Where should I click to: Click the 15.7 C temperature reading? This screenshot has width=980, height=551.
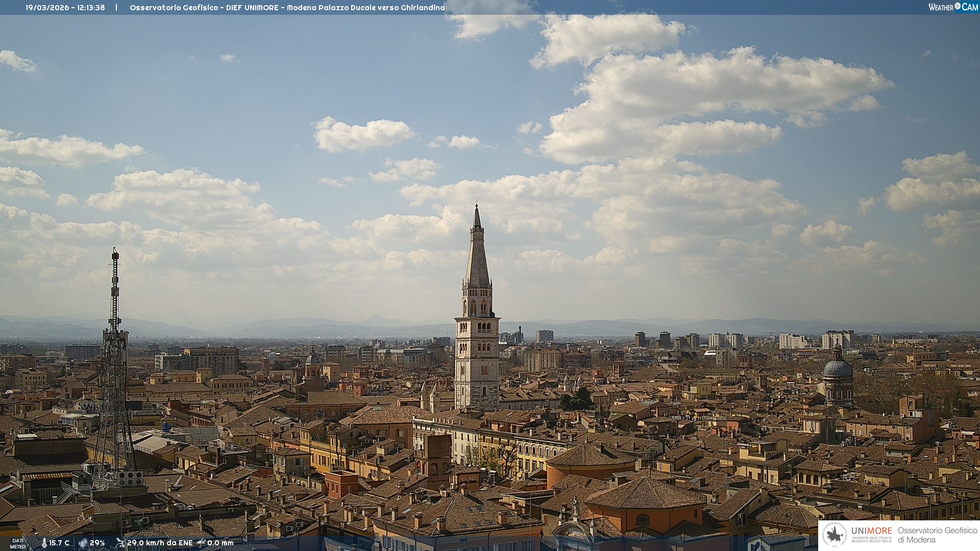click(x=59, y=543)
